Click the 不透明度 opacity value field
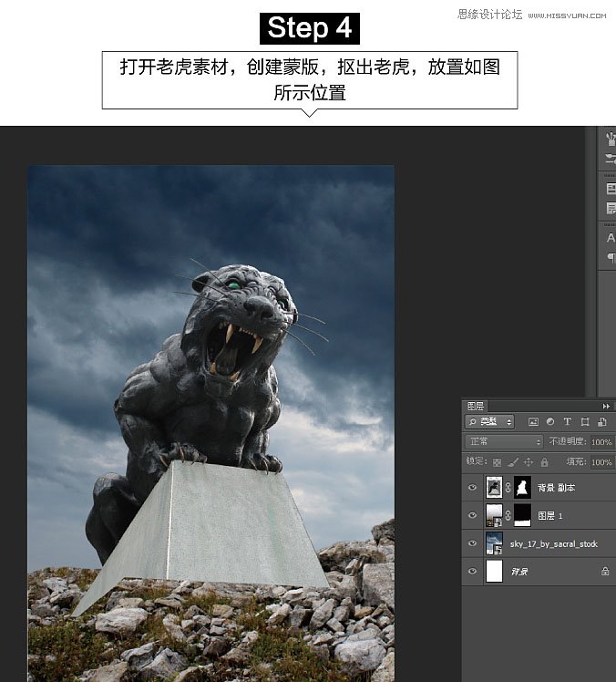This screenshot has width=616, height=682. pos(601,442)
